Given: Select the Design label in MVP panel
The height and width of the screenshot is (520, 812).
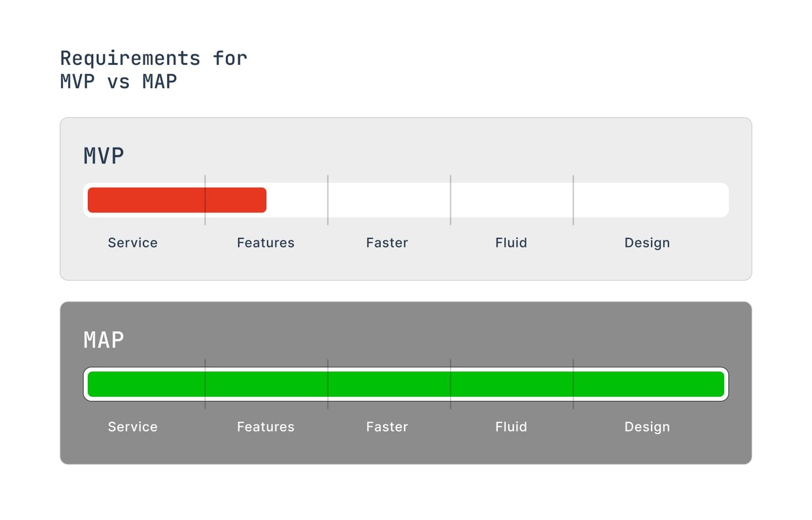Looking at the screenshot, I should click(647, 243).
